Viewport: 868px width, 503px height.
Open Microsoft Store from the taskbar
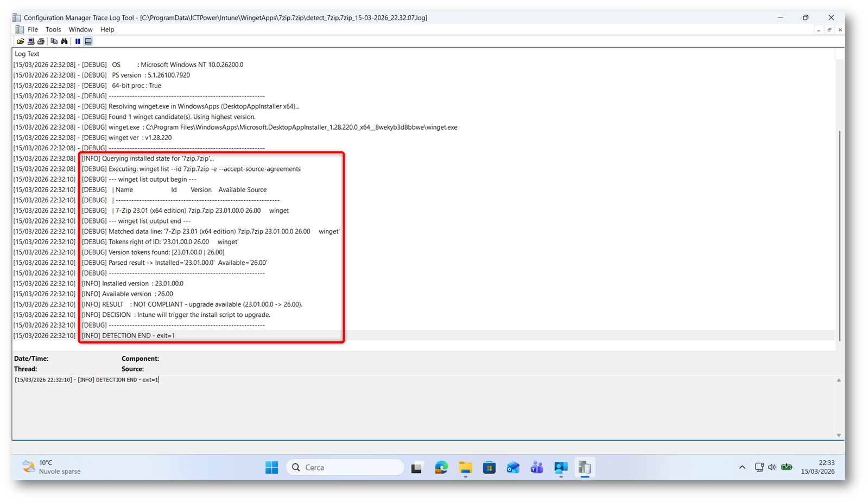point(489,467)
